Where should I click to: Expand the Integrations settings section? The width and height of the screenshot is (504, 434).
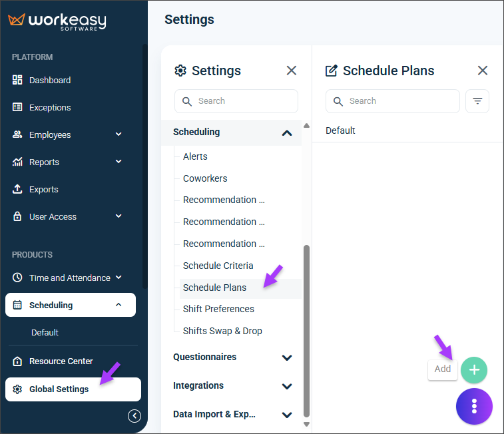232,385
